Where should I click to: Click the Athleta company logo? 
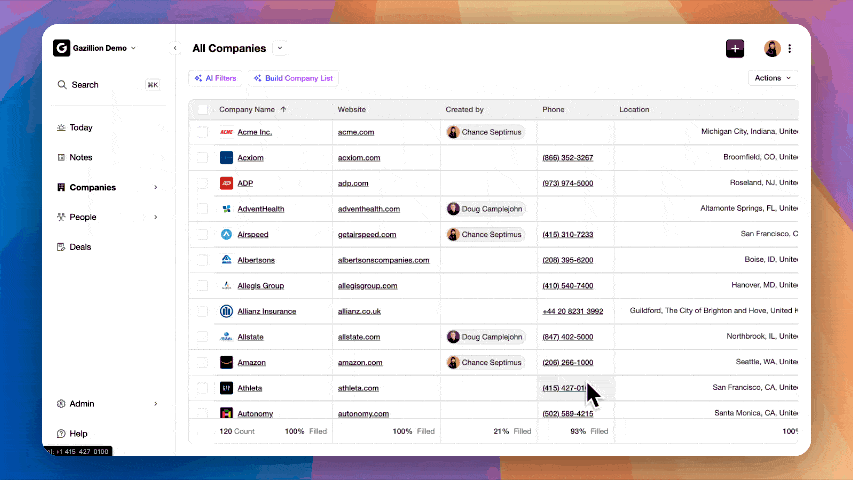[226, 388]
